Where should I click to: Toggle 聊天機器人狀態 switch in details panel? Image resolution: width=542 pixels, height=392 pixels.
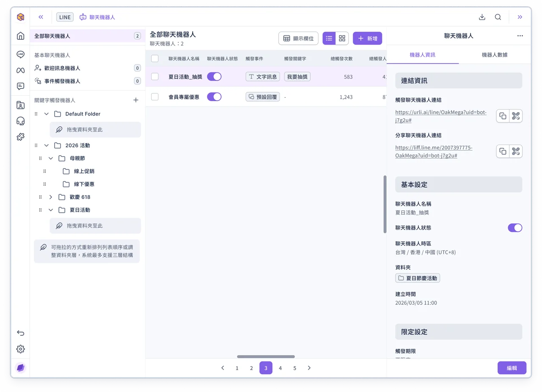point(515,228)
